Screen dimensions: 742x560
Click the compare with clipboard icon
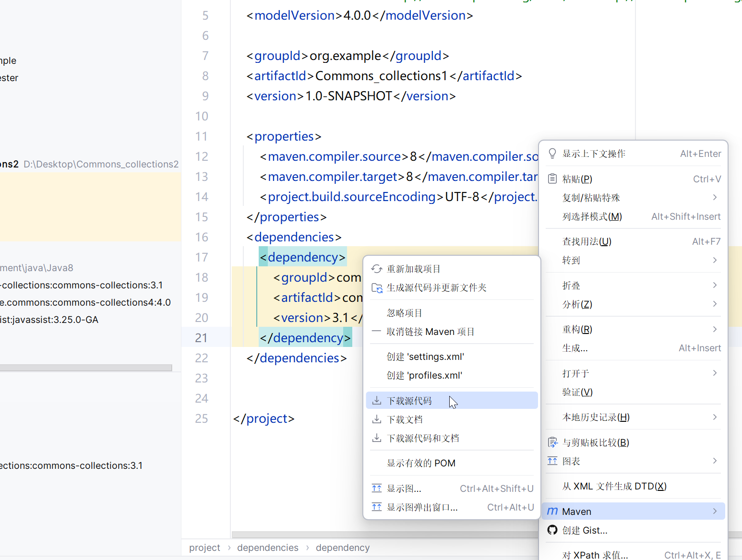pos(552,442)
